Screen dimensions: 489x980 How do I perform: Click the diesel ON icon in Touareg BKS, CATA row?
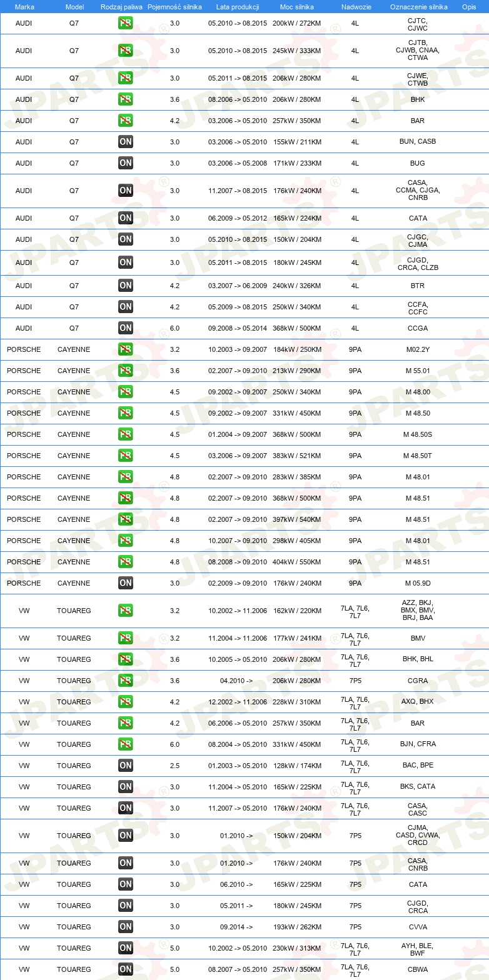126,787
